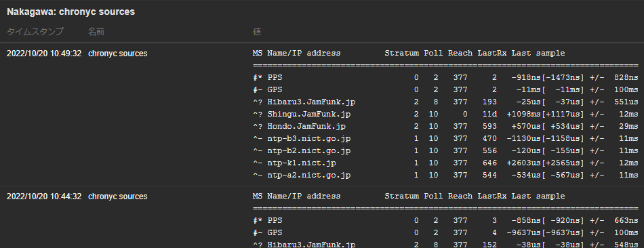The height and width of the screenshot is (248, 644).
Task: Click the PPS row in the second output
Action: 445,220
